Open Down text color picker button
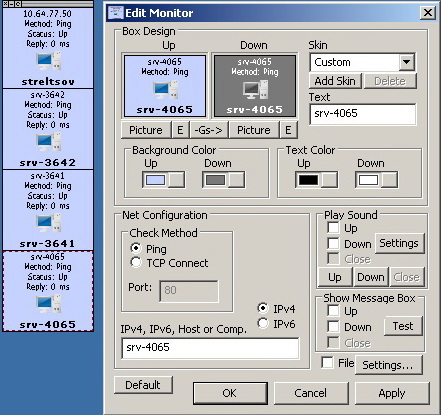The width and height of the screenshot is (441, 415). pos(389,180)
